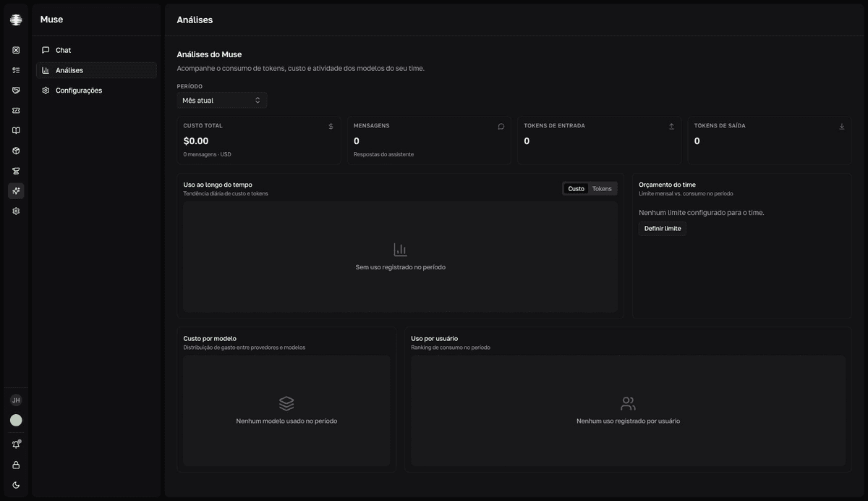868x501 pixels.
Task: Click the MENSAGENS card label
Action: (x=372, y=125)
